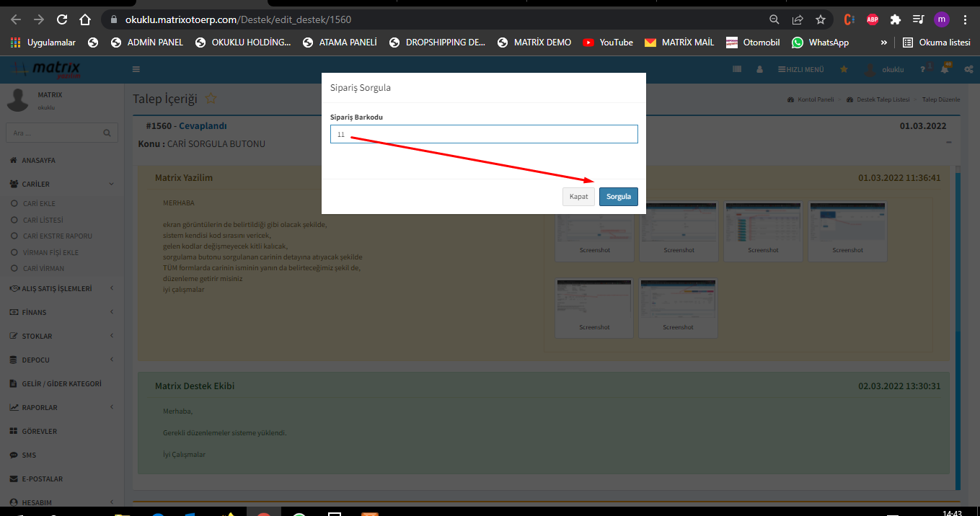The height and width of the screenshot is (516, 980).
Task: Click the yellow favorites star in header
Action: [844, 69]
